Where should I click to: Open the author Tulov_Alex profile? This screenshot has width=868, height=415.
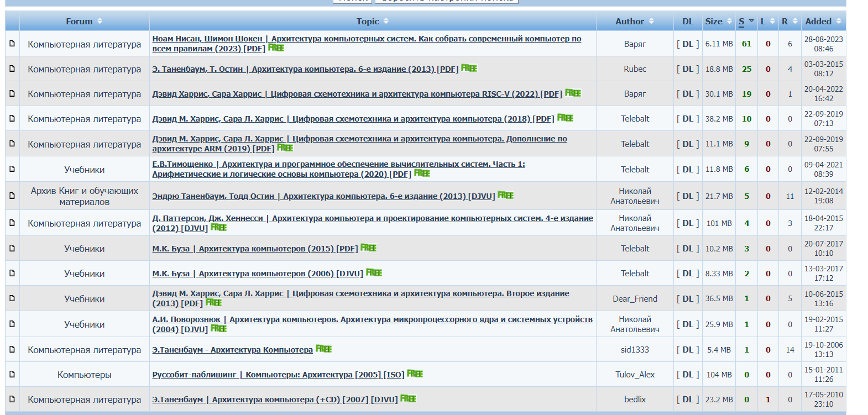[x=635, y=375]
